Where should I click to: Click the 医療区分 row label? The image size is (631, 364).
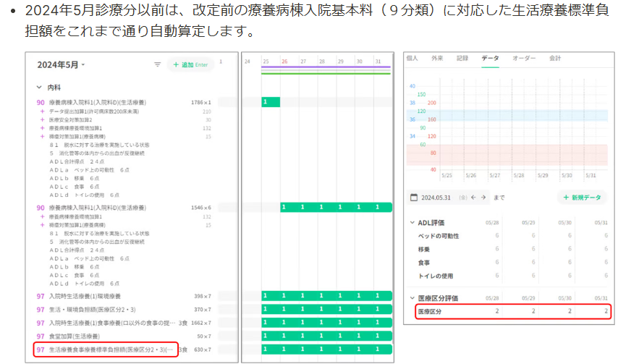point(429,311)
